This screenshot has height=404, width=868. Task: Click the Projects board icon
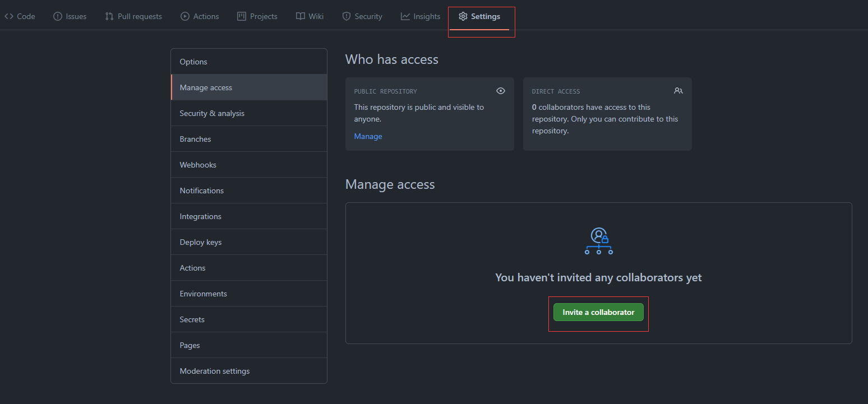point(242,16)
